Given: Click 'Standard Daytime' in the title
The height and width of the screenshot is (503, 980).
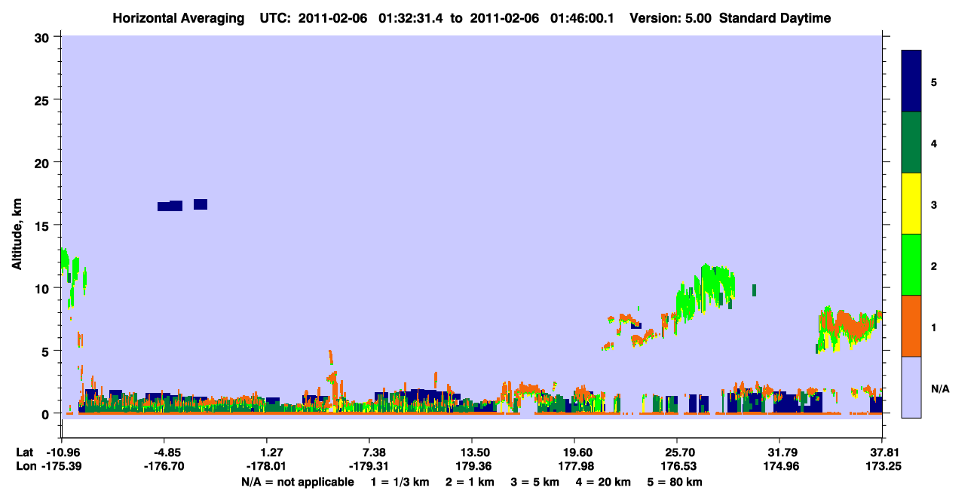Looking at the screenshot, I should [x=775, y=18].
